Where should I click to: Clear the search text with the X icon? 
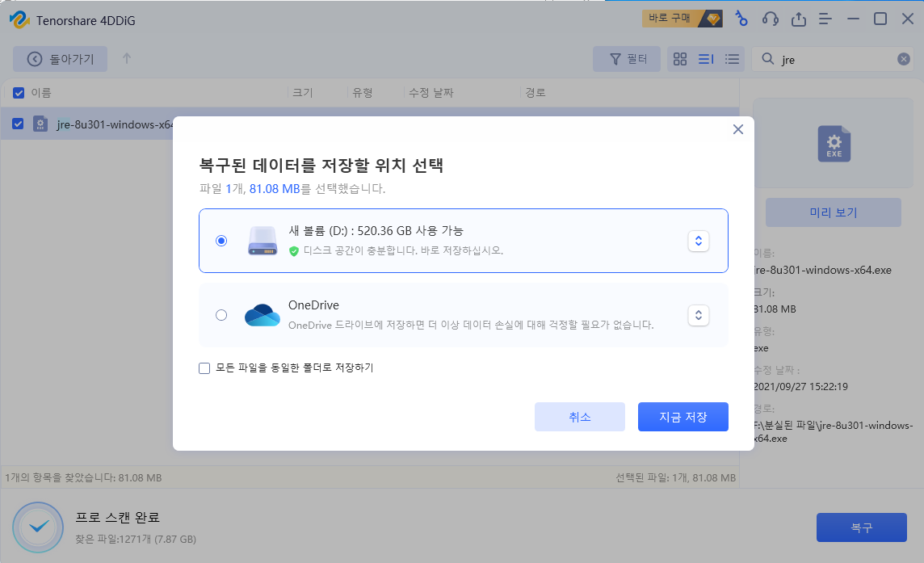point(903,59)
